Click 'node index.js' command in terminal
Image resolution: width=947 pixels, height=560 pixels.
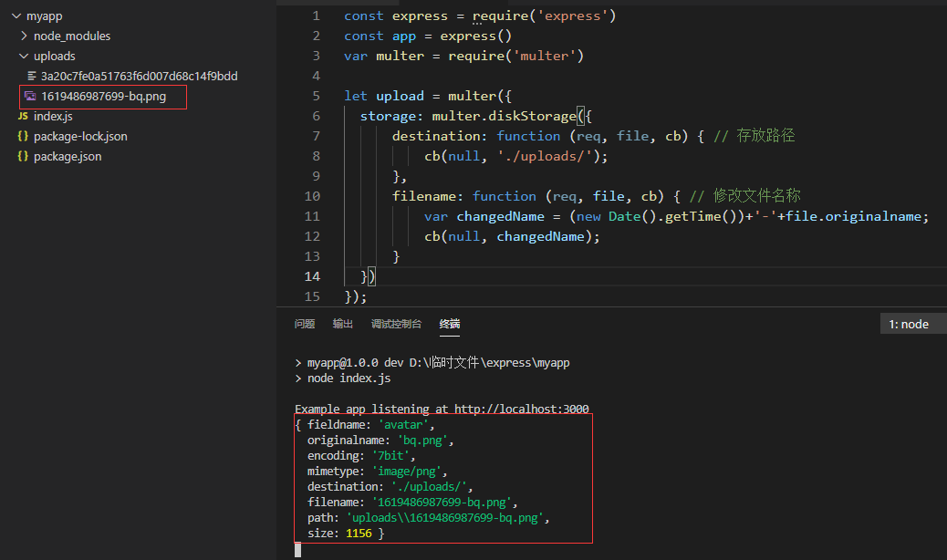349,379
